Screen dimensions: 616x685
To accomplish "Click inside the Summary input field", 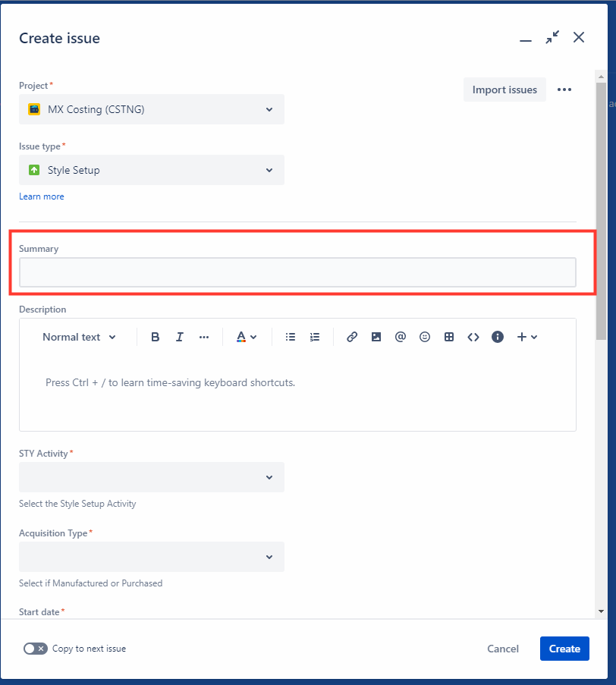I will pyautogui.click(x=297, y=272).
